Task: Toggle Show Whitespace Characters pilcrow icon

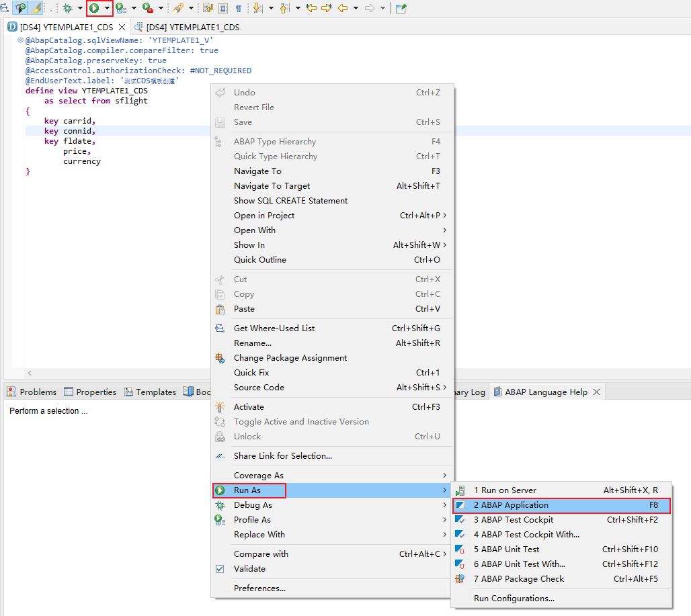Action: (239, 8)
